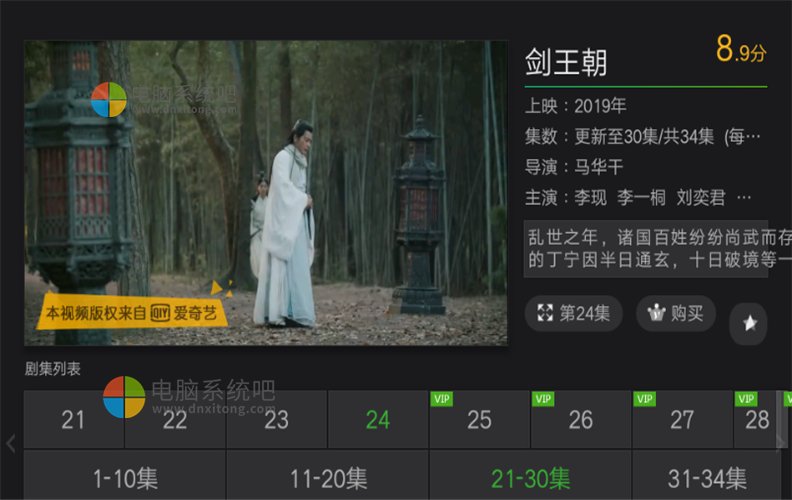The width and height of the screenshot is (792, 500).
Task: Open the 31-34集 episode range tab
Action: click(x=707, y=477)
